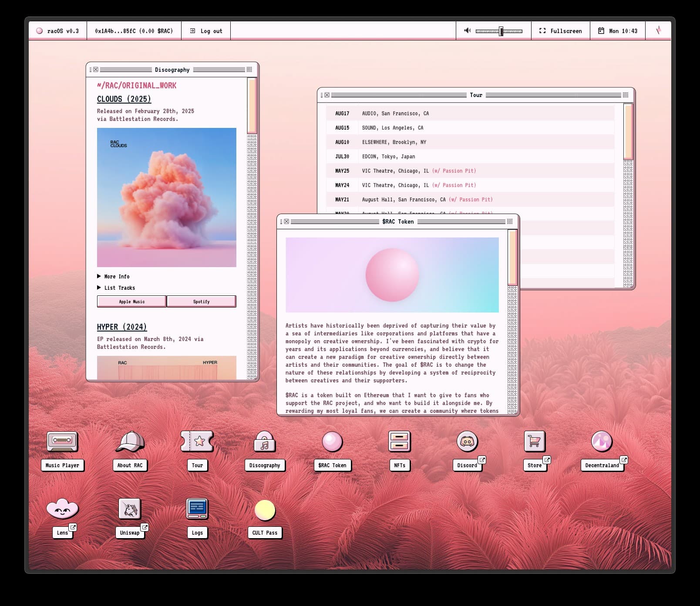Image resolution: width=700 pixels, height=606 pixels.
Task: Open the CULT Pass app
Action: click(x=264, y=509)
